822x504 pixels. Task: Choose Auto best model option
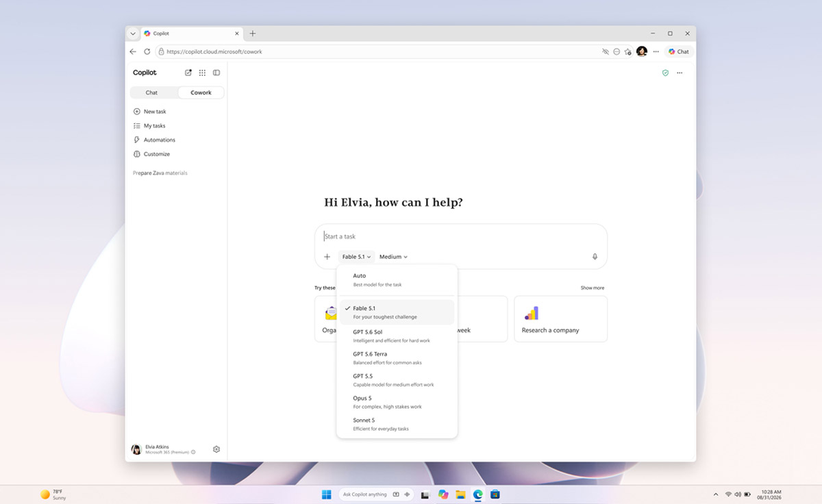397,279
